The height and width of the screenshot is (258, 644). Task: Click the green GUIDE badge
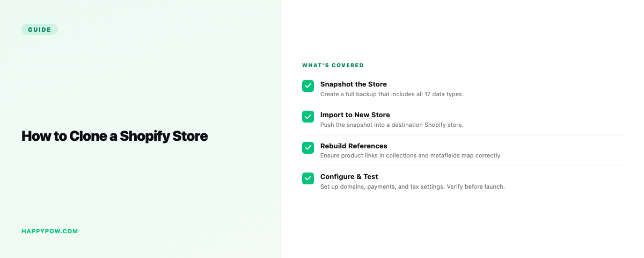click(40, 30)
